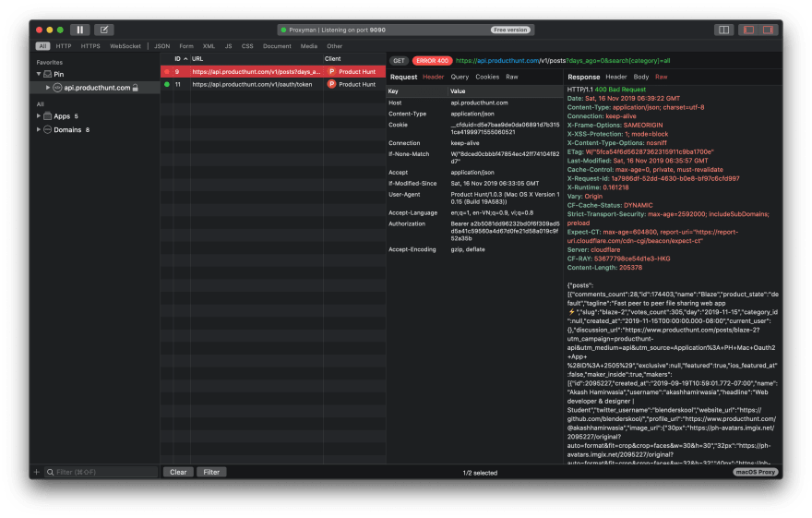
Task: Click the Filter button
Action: 211,472
